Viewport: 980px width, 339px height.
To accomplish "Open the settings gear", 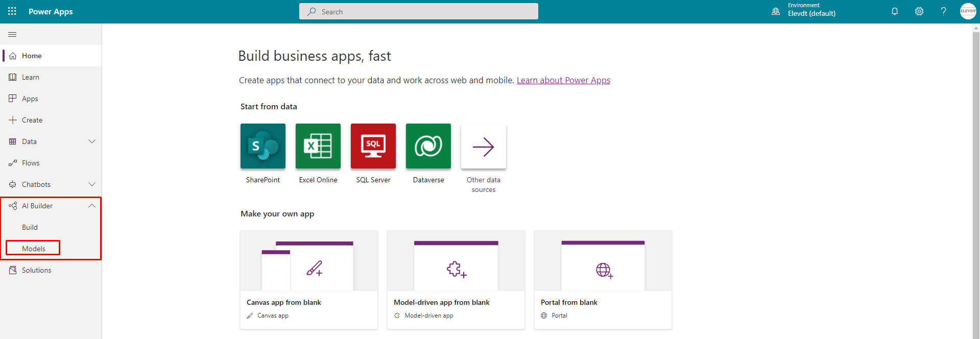I will [919, 11].
